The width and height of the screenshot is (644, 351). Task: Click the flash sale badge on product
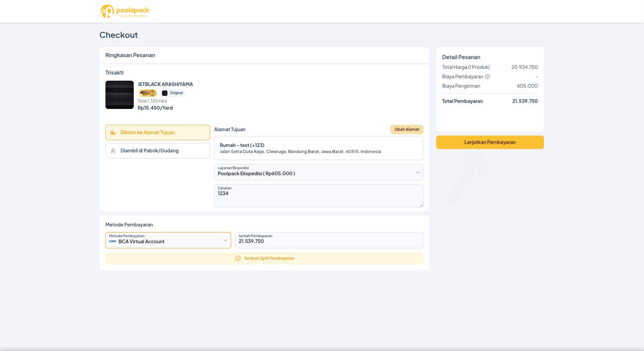coord(148,93)
